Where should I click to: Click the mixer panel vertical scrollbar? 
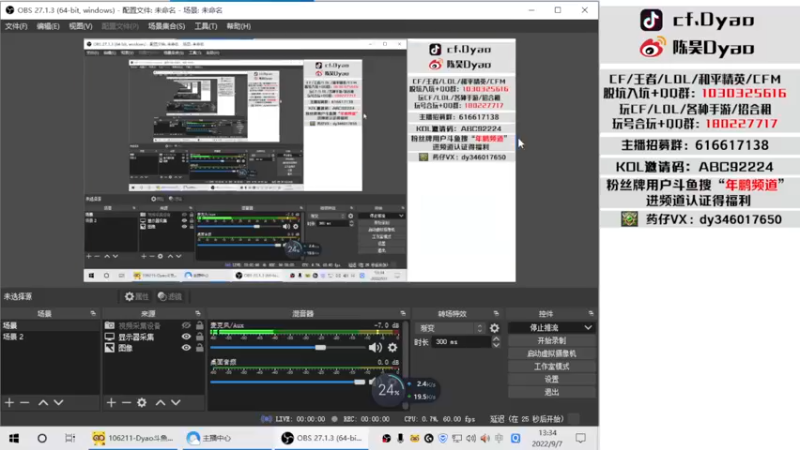click(406, 365)
